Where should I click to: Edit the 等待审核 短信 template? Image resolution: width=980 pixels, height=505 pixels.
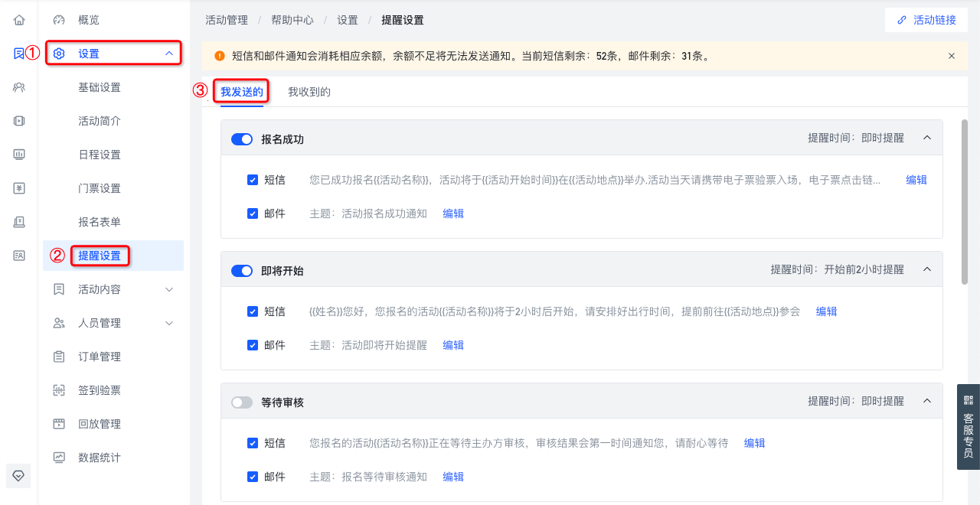754,443
